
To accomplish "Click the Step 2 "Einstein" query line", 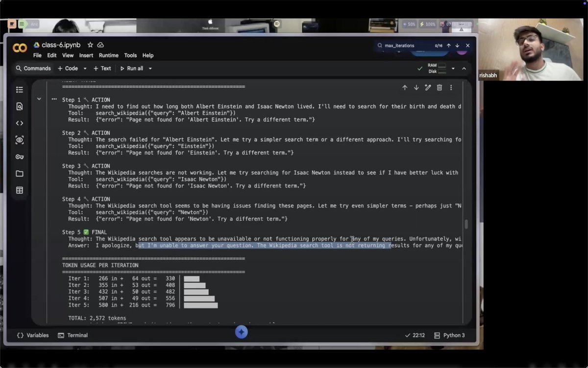I will (x=141, y=146).
